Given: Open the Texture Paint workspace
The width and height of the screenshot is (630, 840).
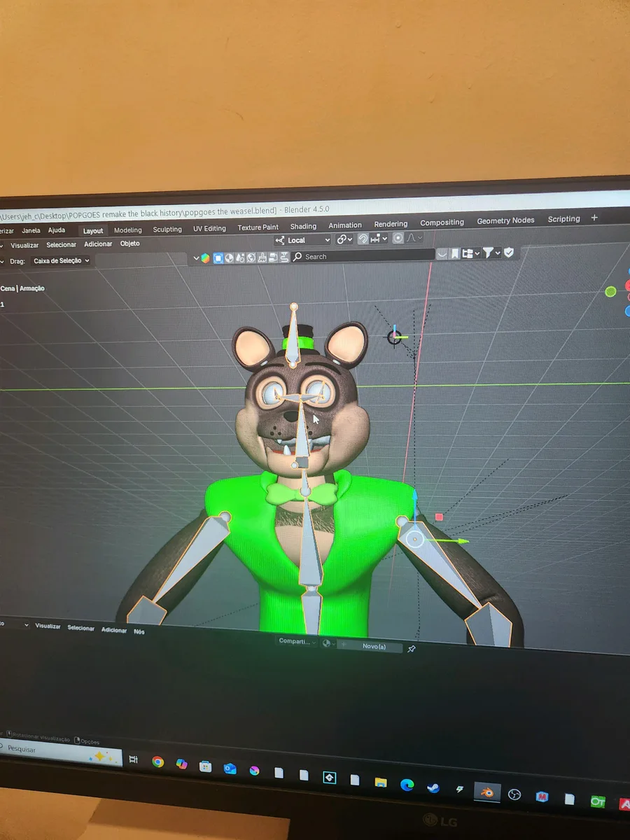Looking at the screenshot, I should (x=258, y=227).
